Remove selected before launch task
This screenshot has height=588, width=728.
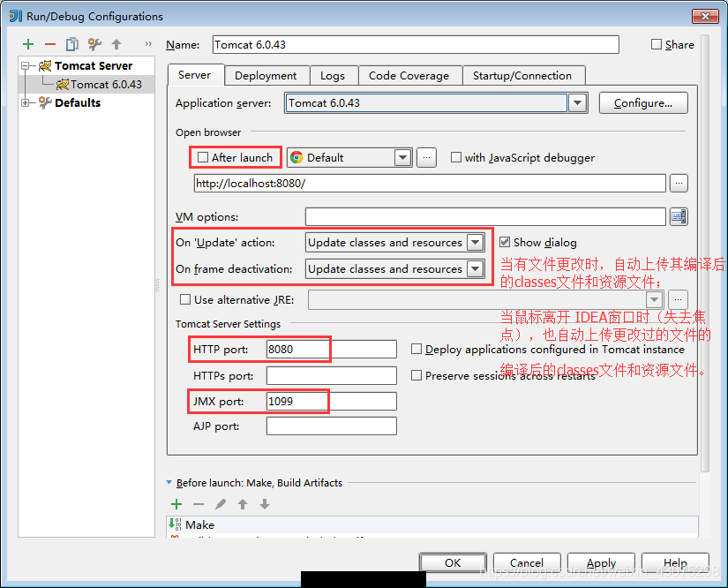(x=199, y=504)
